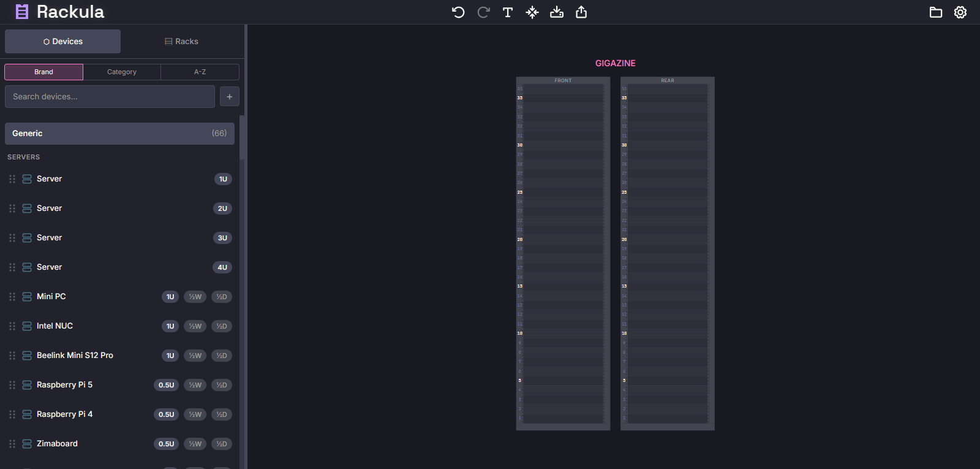Open the settings gear icon
Screen dimensions: 980x469
[x=960, y=12]
